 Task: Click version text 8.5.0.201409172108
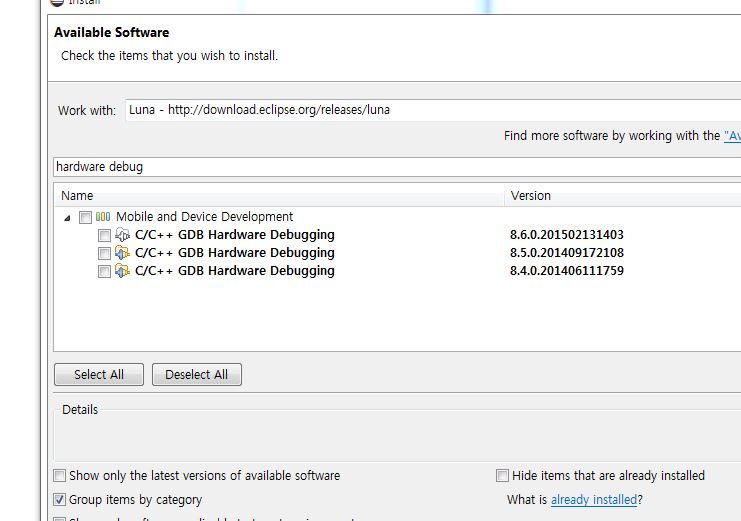point(567,252)
